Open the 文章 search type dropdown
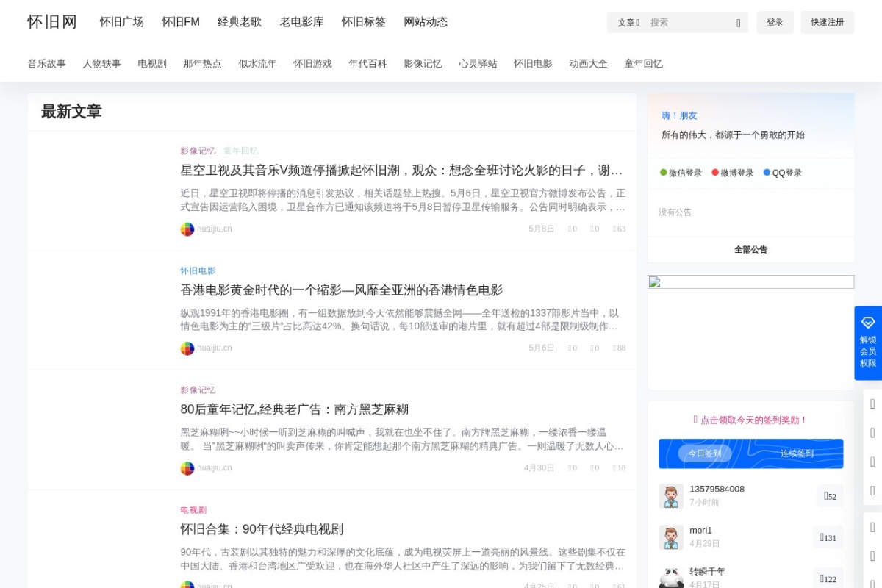The width and height of the screenshot is (882, 588). [x=628, y=23]
